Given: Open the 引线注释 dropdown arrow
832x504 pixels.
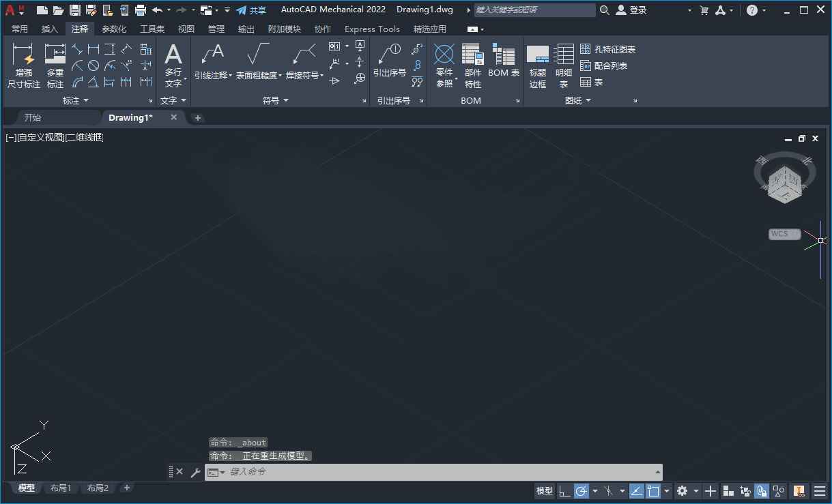Looking at the screenshot, I should [x=231, y=76].
